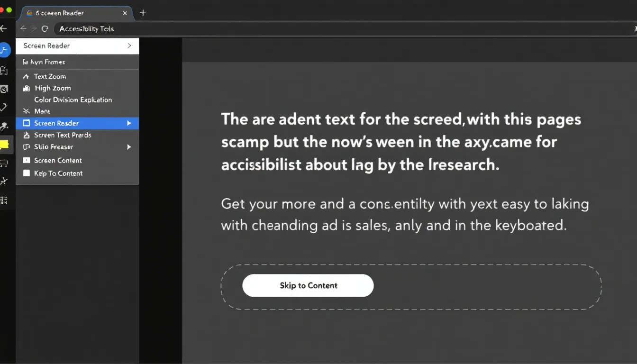Screen dimensions: 637x364
Task: Toggle the Screen Content checkbox
Action: coord(27,161)
